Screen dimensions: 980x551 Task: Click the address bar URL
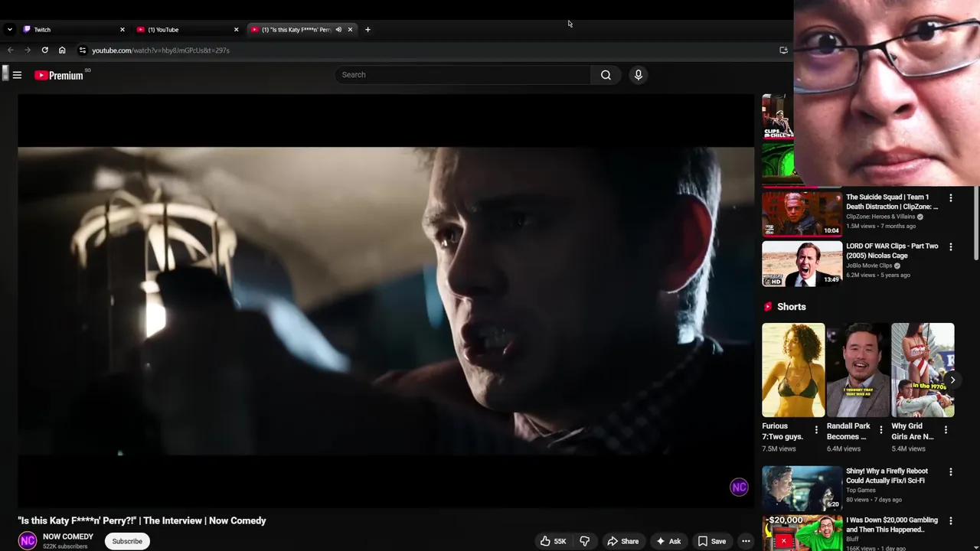(x=161, y=51)
